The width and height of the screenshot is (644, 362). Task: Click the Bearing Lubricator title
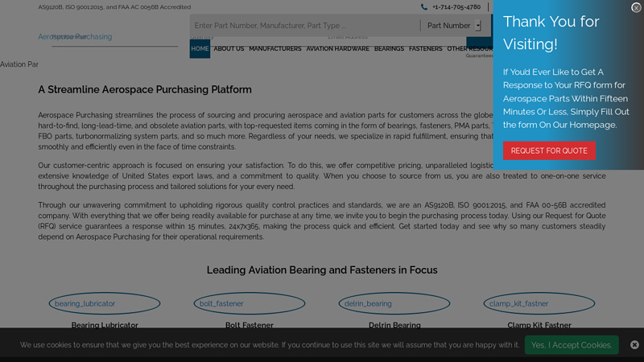point(105,325)
